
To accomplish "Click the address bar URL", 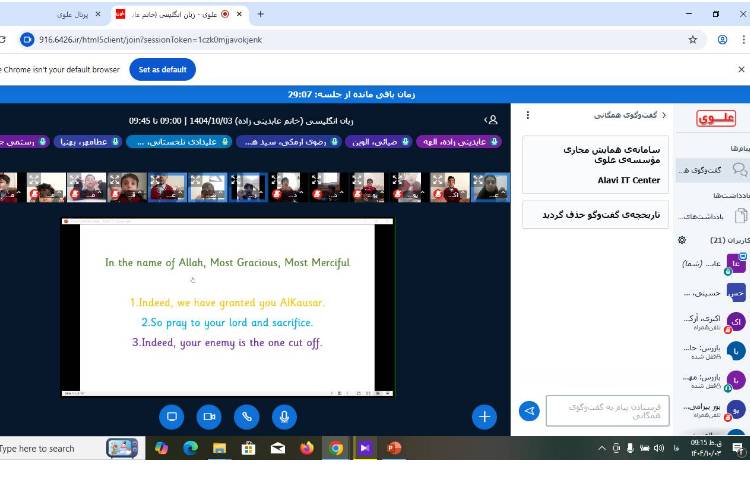I will [x=151, y=40].
